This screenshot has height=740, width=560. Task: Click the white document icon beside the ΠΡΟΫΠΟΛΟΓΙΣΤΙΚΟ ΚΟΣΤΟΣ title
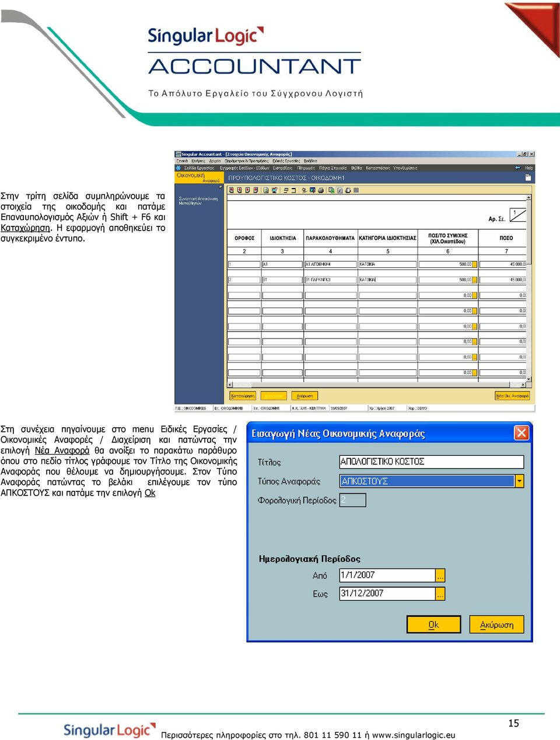528,177
